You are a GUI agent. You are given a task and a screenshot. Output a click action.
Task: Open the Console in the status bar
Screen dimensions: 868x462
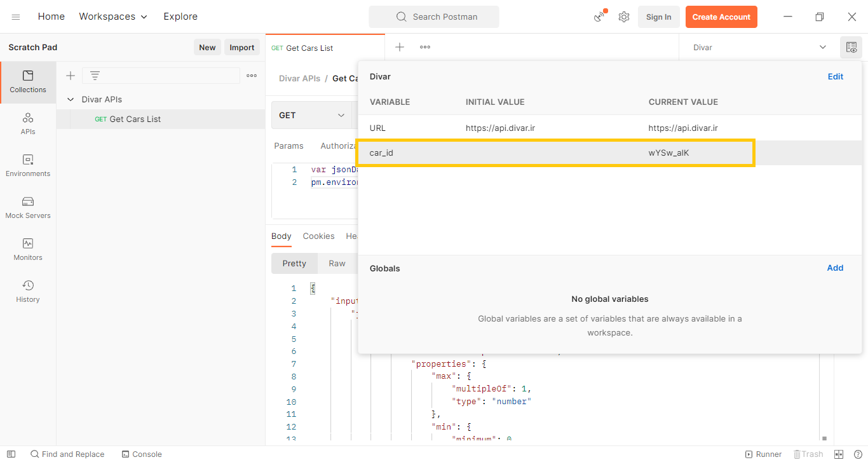[142, 454]
